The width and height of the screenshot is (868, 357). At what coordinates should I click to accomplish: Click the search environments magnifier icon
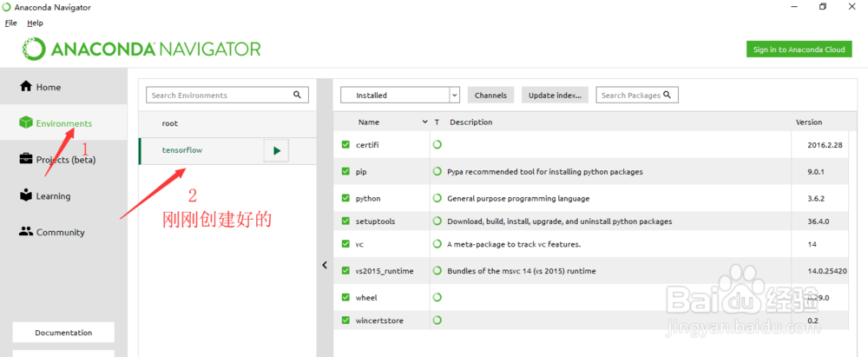coord(297,95)
